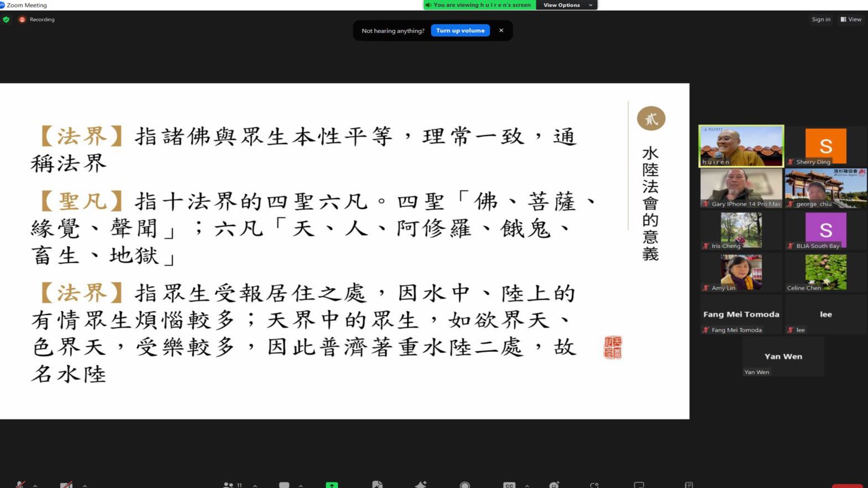Image resolution: width=868 pixels, height=488 pixels.
Task: Open Reactions emoji panel
Action: click(x=553, y=485)
